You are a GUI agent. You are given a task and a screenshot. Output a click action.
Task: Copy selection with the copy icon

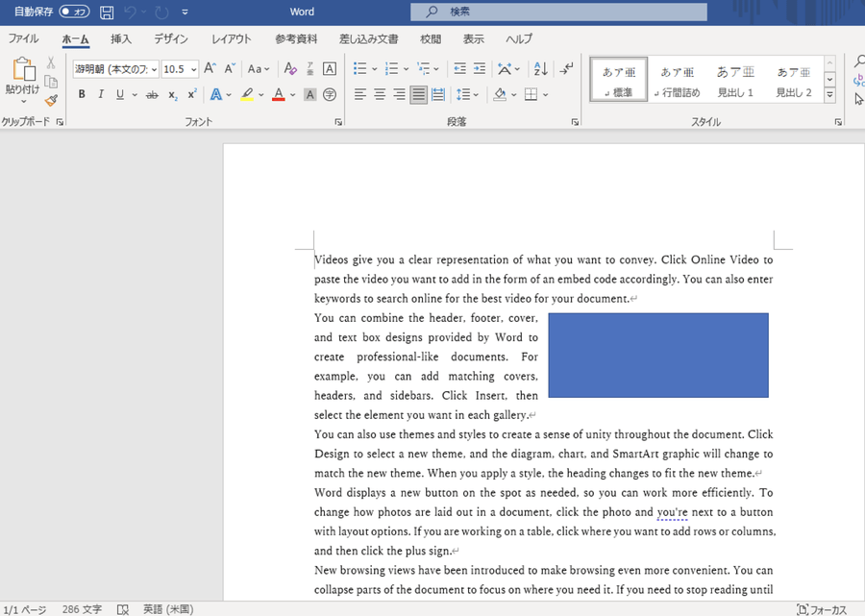click(x=51, y=82)
